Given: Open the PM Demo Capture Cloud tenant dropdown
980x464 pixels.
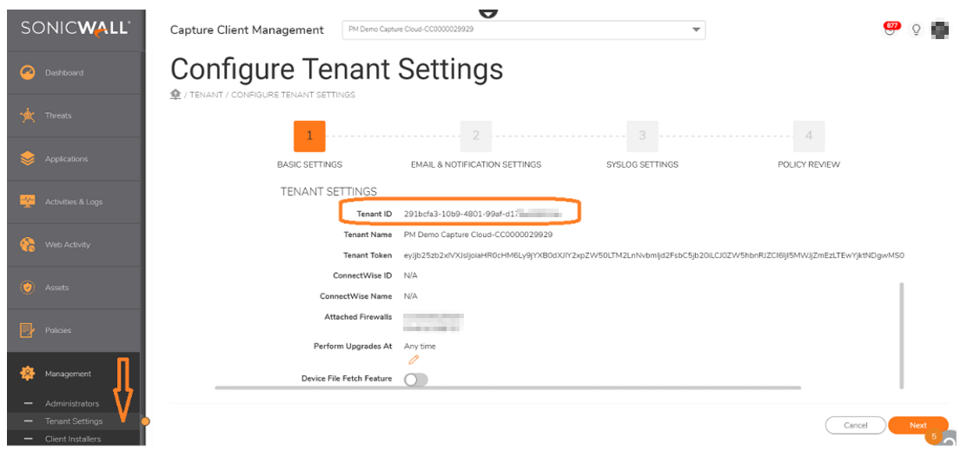Looking at the screenshot, I should 523,30.
